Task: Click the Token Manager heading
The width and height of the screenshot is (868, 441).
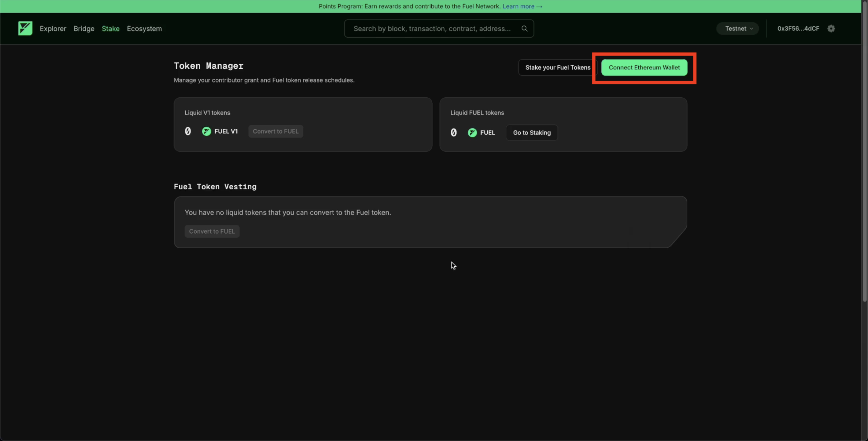Action: (x=209, y=66)
